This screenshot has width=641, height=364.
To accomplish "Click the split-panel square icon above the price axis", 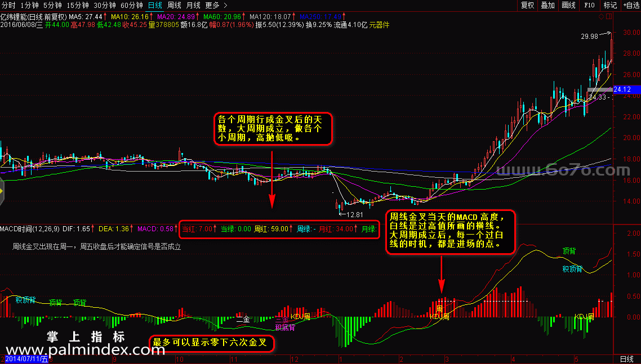I will (609, 17).
